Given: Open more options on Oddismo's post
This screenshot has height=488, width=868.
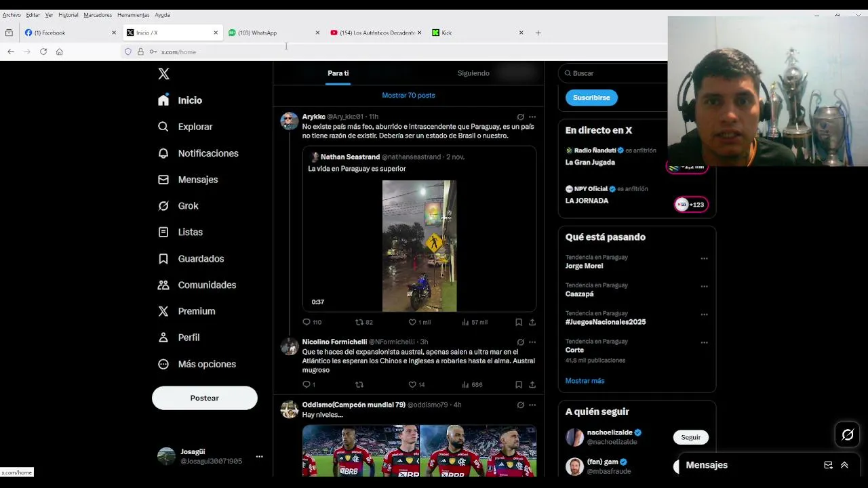Looking at the screenshot, I should coord(532,405).
